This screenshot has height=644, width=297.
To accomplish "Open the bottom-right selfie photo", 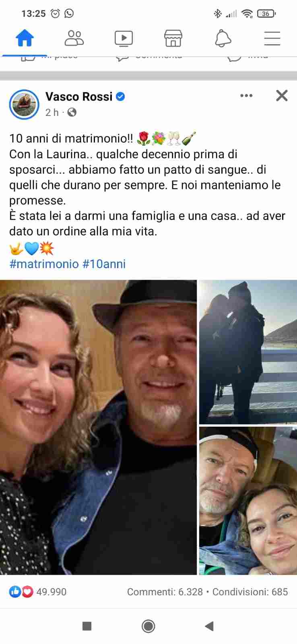I will tap(248, 501).
